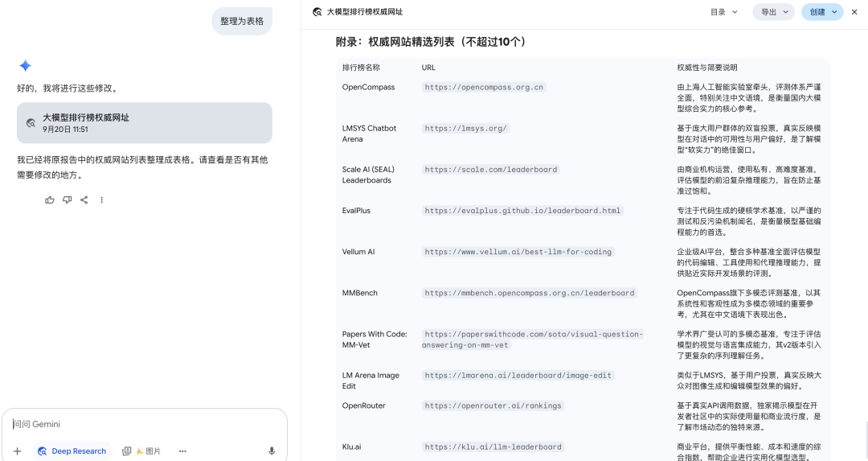
Task: Select the EvalPlus name cell
Action: 356,211
